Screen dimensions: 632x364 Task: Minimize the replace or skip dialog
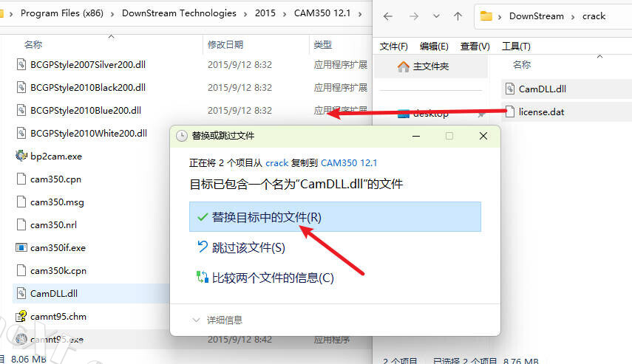pyautogui.click(x=416, y=136)
